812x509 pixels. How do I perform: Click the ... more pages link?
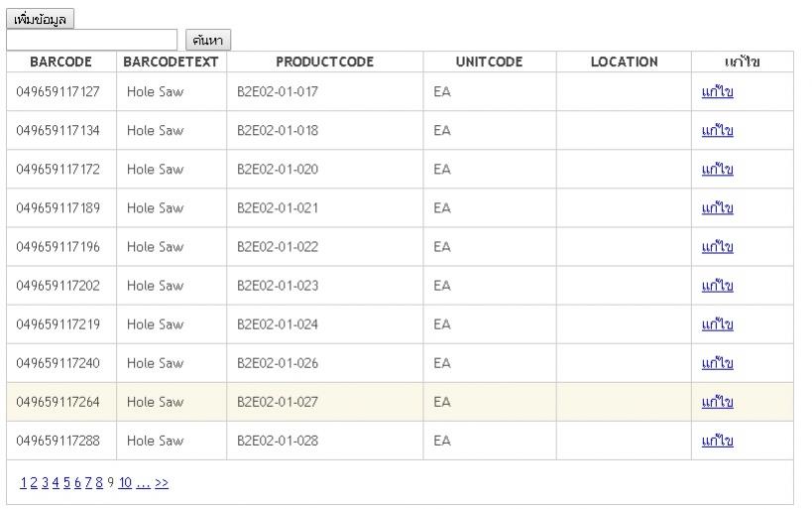[x=143, y=483]
